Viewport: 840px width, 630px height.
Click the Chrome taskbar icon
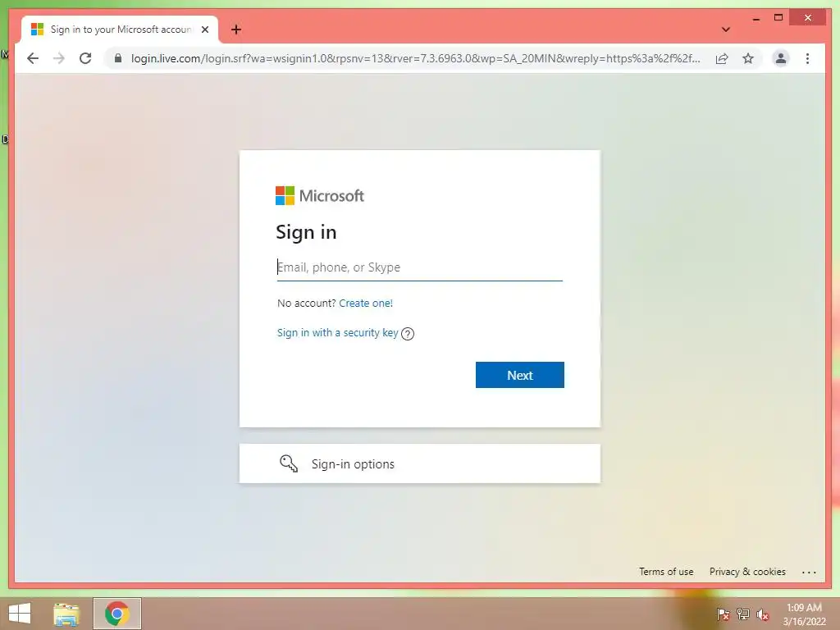pos(116,614)
